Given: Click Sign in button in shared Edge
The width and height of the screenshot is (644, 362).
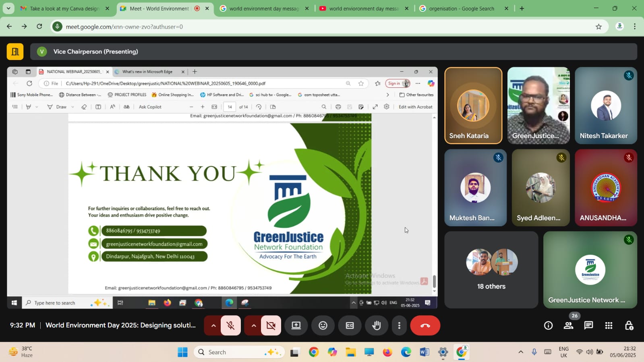Looking at the screenshot, I should [x=398, y=83].
